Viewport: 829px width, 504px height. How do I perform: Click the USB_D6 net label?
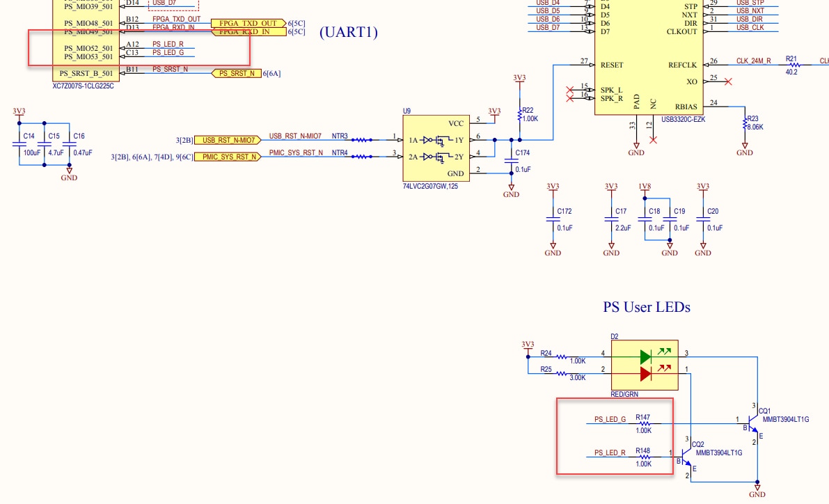(x=548, y=19)
